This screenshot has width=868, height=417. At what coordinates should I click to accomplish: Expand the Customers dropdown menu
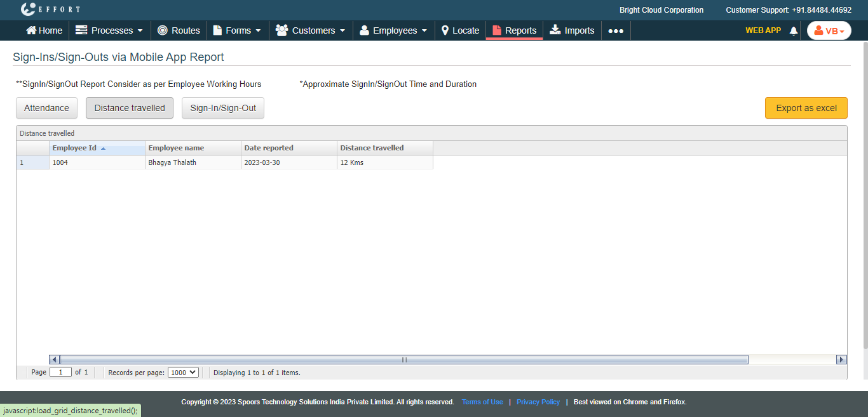(310, 30)
